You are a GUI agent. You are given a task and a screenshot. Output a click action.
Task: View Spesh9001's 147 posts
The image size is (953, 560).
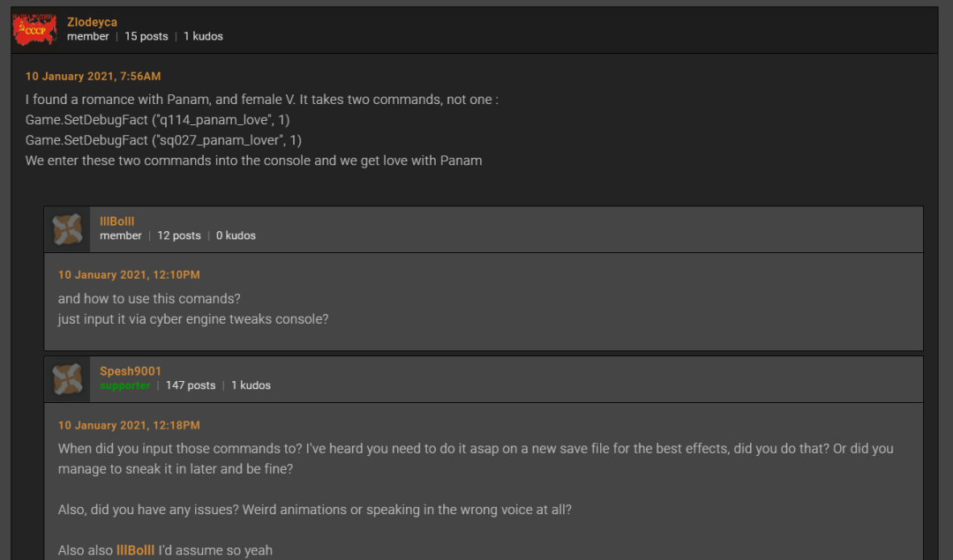(191, 385)
